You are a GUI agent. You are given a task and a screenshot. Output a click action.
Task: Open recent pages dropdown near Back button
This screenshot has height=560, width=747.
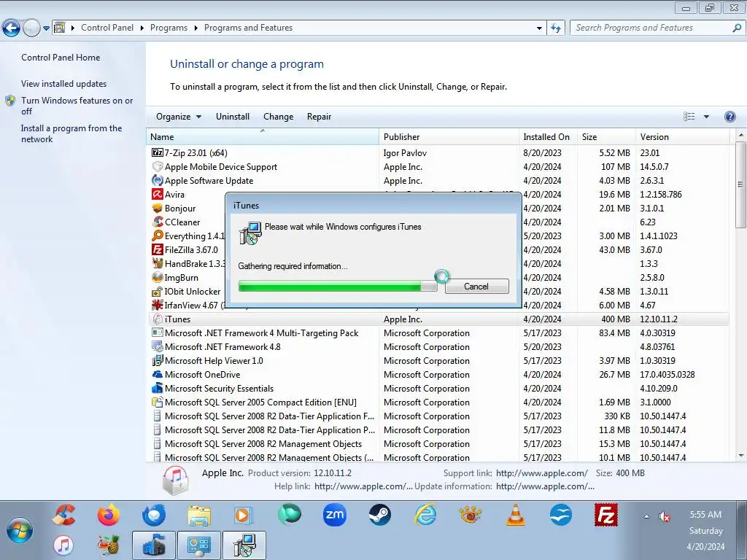46,28
